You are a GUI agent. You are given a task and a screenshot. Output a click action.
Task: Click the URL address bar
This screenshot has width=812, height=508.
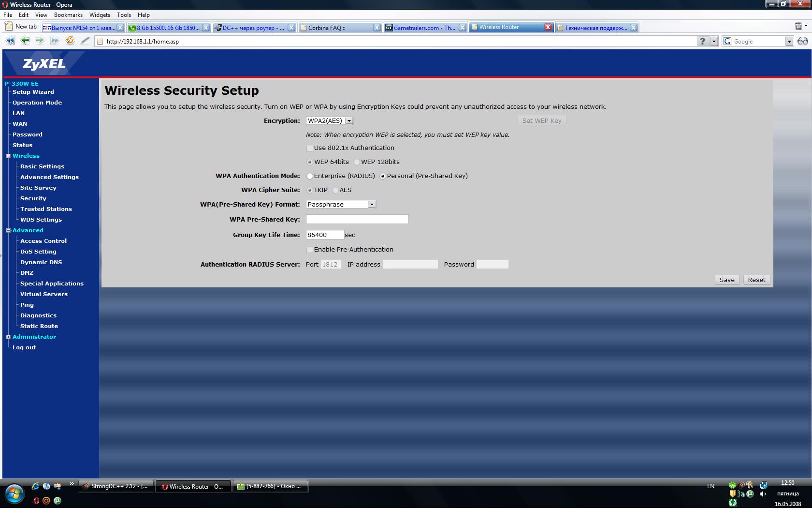pyautogui.click(x=396, y=41)
